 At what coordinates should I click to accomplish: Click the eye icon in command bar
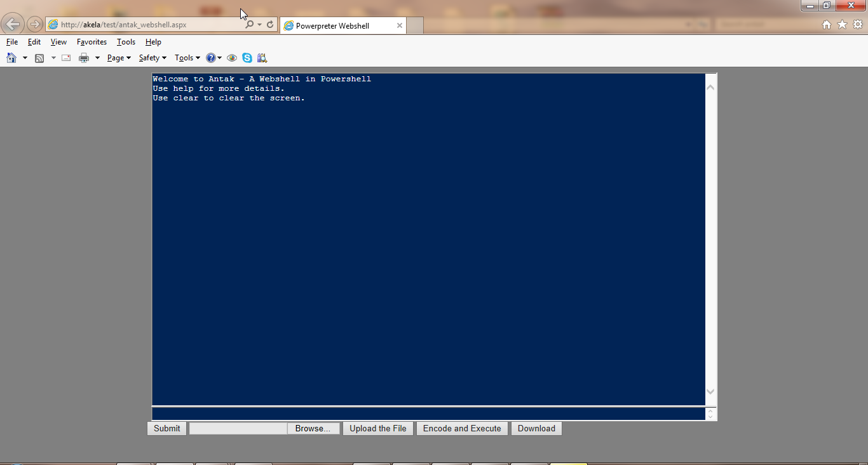point(232,58)
